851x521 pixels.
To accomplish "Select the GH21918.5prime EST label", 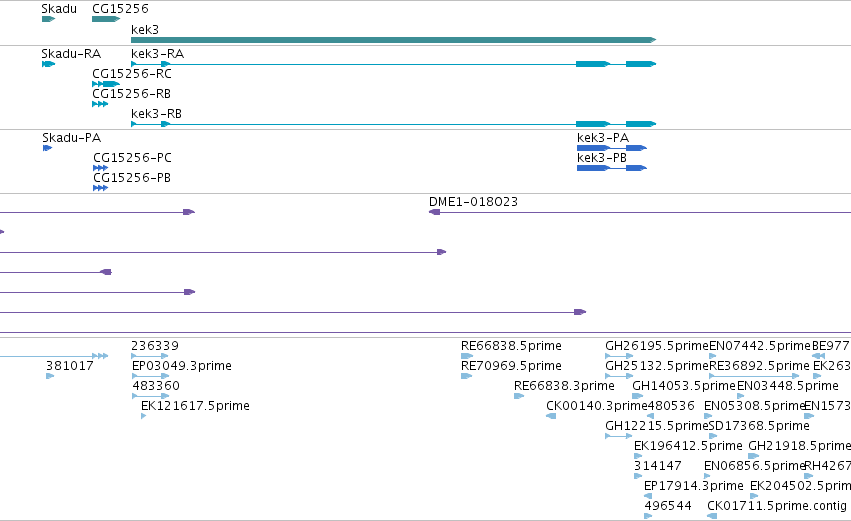I will click(x=799, y=446).
